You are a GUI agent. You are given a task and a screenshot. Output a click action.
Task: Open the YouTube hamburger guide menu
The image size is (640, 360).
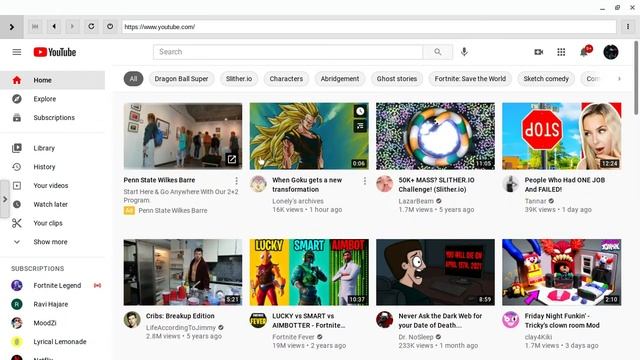click(17, 52)
